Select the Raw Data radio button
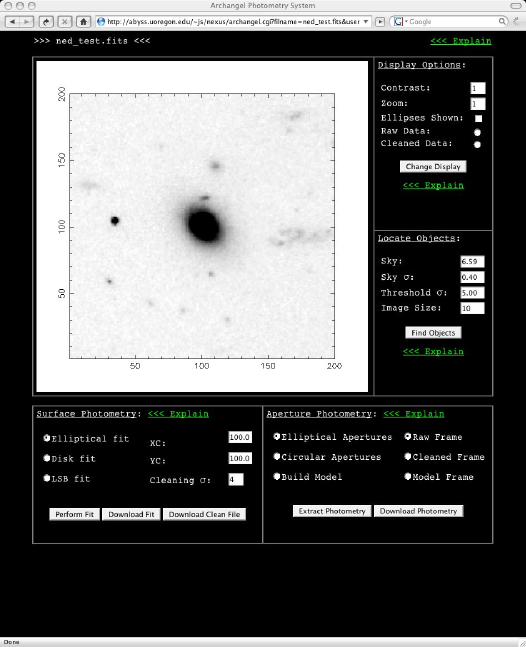 tap(477, 132)
